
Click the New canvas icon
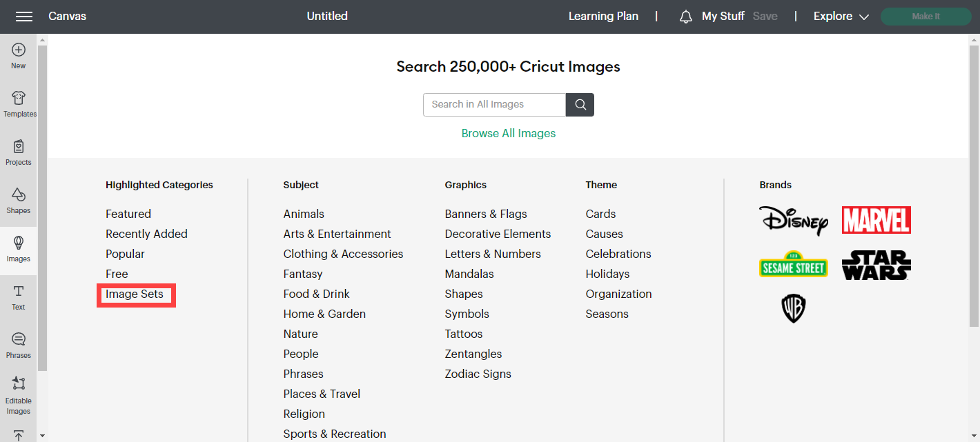(x=19, y=55)
